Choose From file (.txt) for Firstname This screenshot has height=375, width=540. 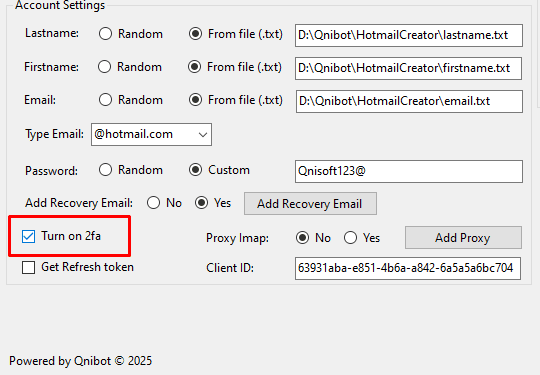pyautogui.click(x=235, y=67)
